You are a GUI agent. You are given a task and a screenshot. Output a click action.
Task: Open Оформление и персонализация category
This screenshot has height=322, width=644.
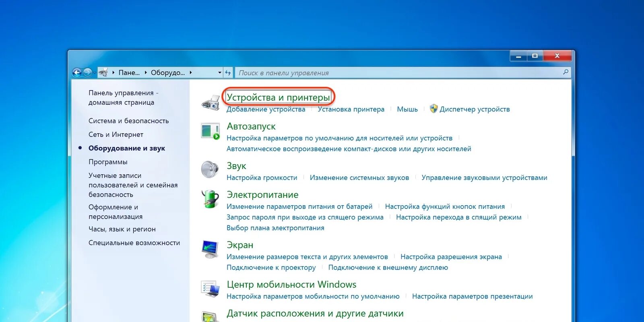click(116, 212)
